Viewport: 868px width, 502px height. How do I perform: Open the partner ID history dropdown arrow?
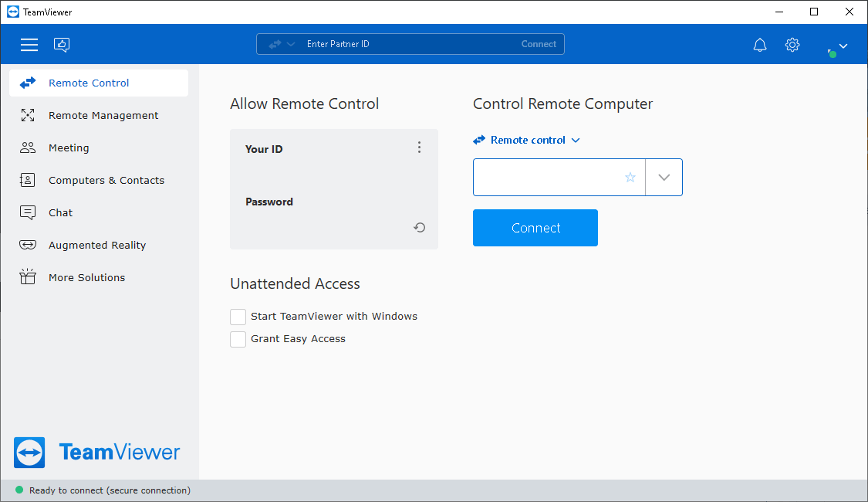(664, 178)
